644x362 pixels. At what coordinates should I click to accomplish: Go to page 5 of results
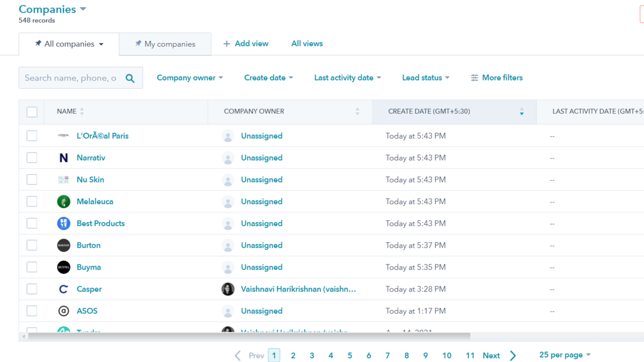click(350, 355)
